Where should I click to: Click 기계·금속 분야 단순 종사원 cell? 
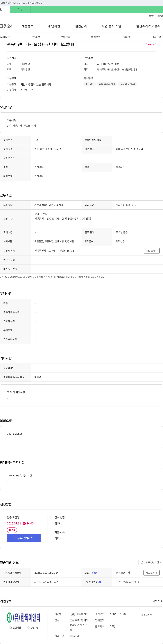click(138, 149)
